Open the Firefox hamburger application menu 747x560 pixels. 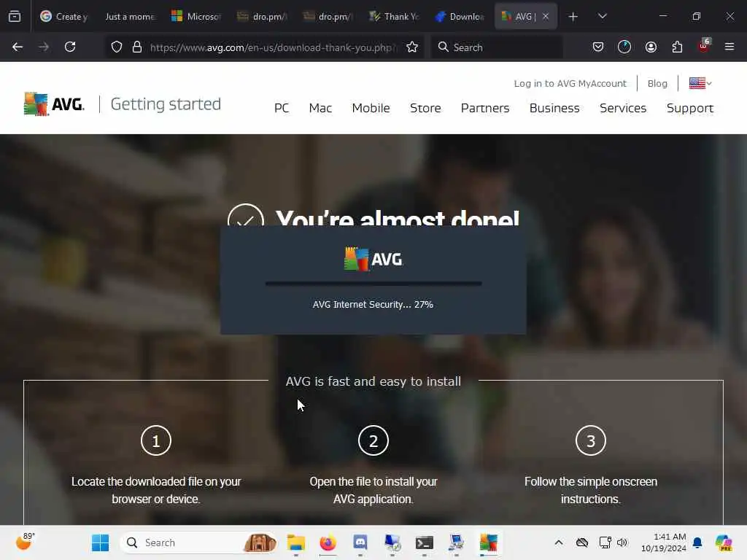pos(729,47)
